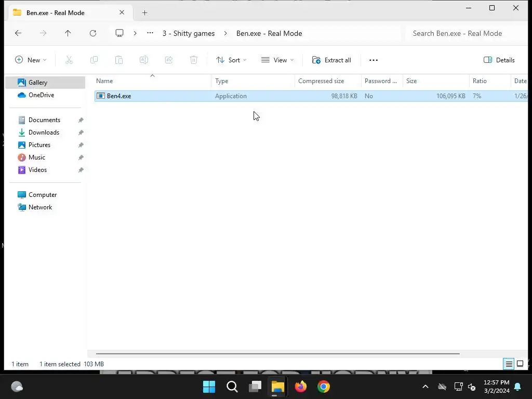The height and width of the screenshot is (399, 532).
Task: Click the Cut scissors icon
Action: pyautogui.click(x=69, y=60)
